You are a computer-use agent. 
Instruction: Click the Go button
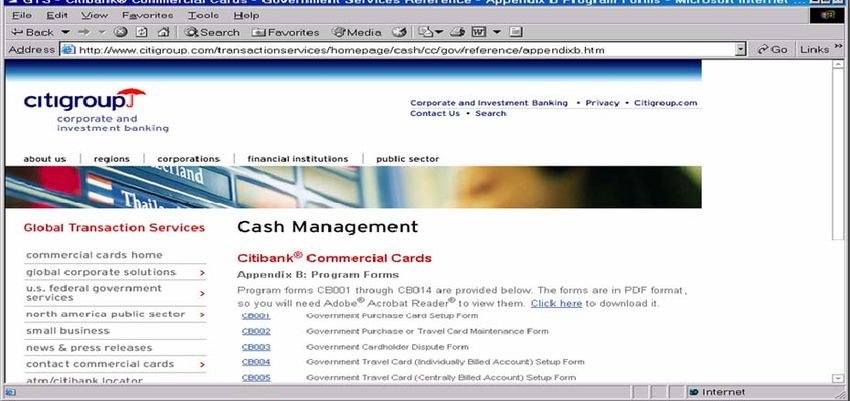(772, 50)
